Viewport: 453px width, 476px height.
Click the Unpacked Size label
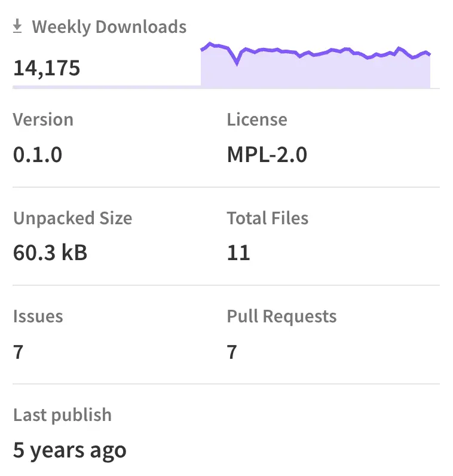pyautogui.click(x=72, y=218)
